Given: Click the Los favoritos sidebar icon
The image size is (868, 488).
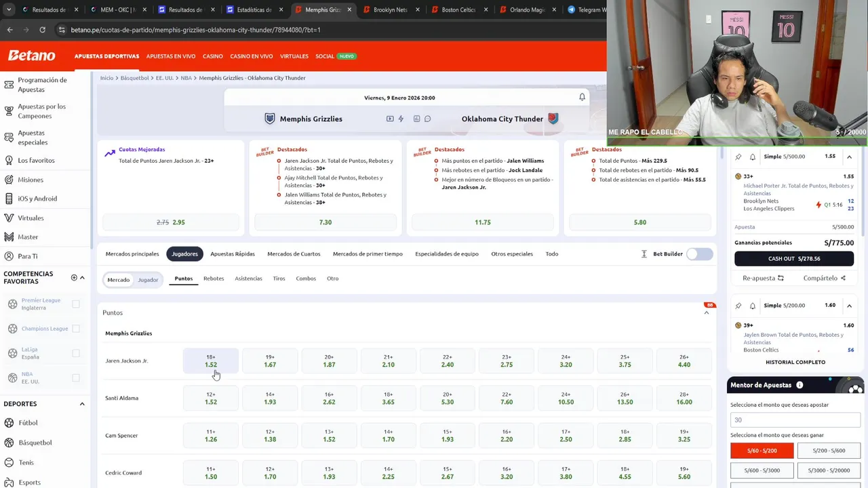Looking at the screenshot, I should click(9, 161).
